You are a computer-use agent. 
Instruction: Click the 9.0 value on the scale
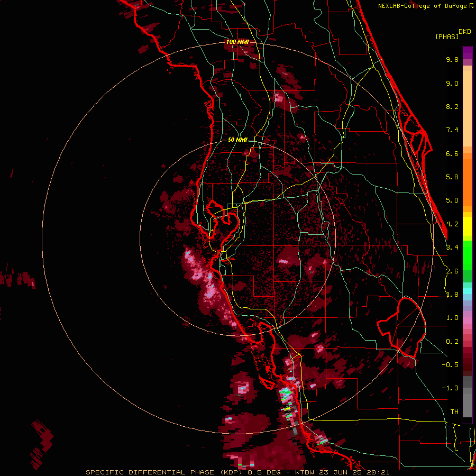click(x=452, y=83)
